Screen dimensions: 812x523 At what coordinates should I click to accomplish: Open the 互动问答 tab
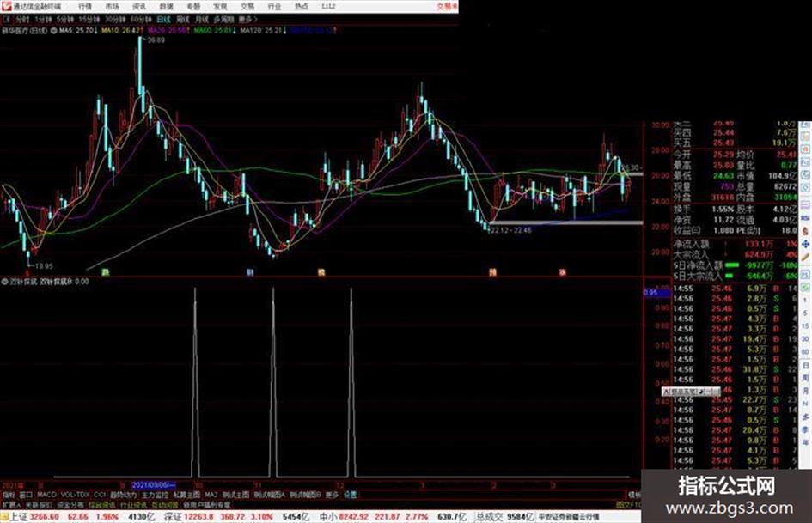click(x=164, y=505)
